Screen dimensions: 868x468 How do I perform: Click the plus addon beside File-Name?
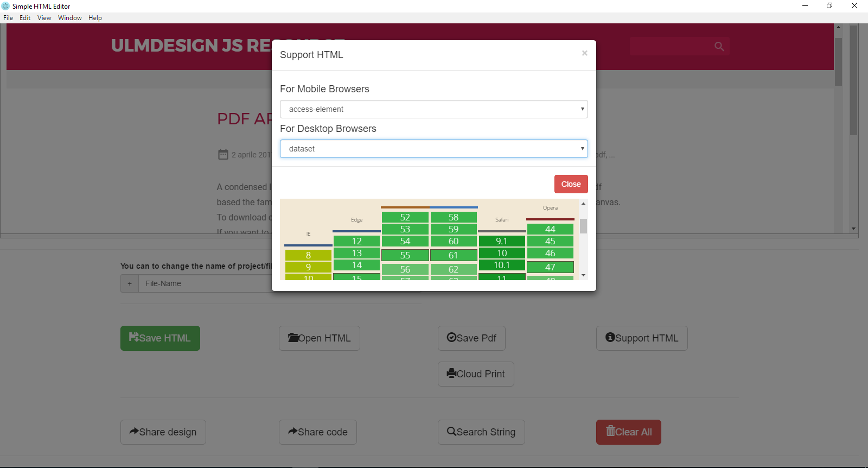pyautogui.click(x=130, y=283)
